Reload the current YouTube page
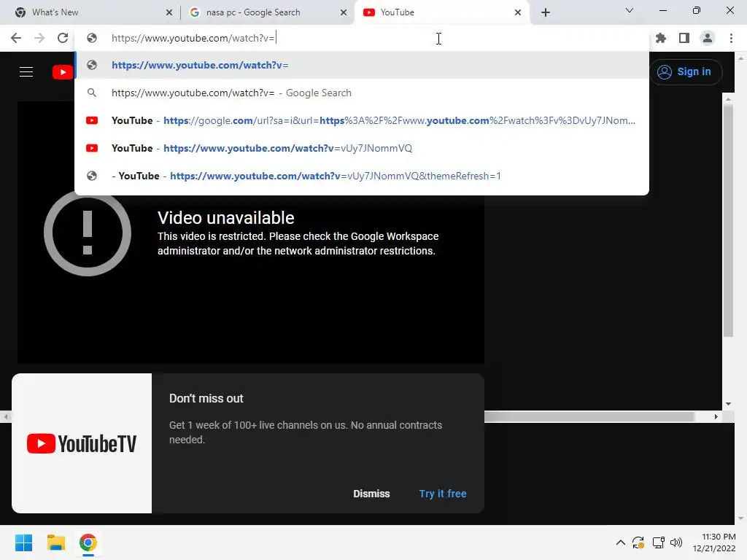The width and height of the screenshot is (747, 560). coord(63,38)
